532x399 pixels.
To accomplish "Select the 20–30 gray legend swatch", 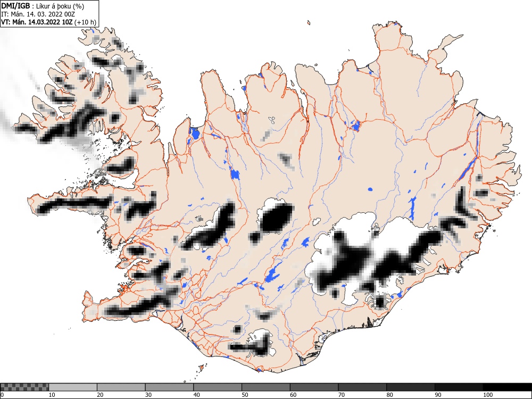I will (x=121, y=387).
